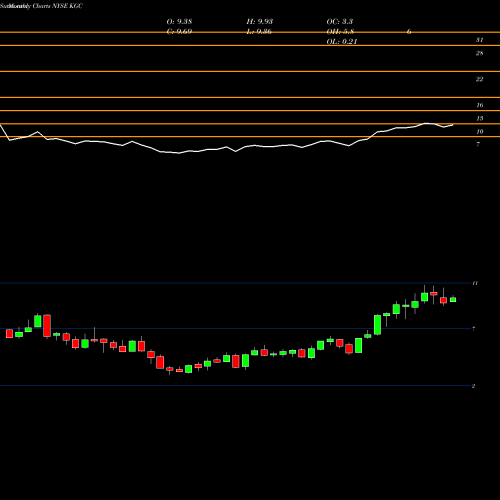Select the open value 'O: 9.38'
500x500 pixels.
179,21
